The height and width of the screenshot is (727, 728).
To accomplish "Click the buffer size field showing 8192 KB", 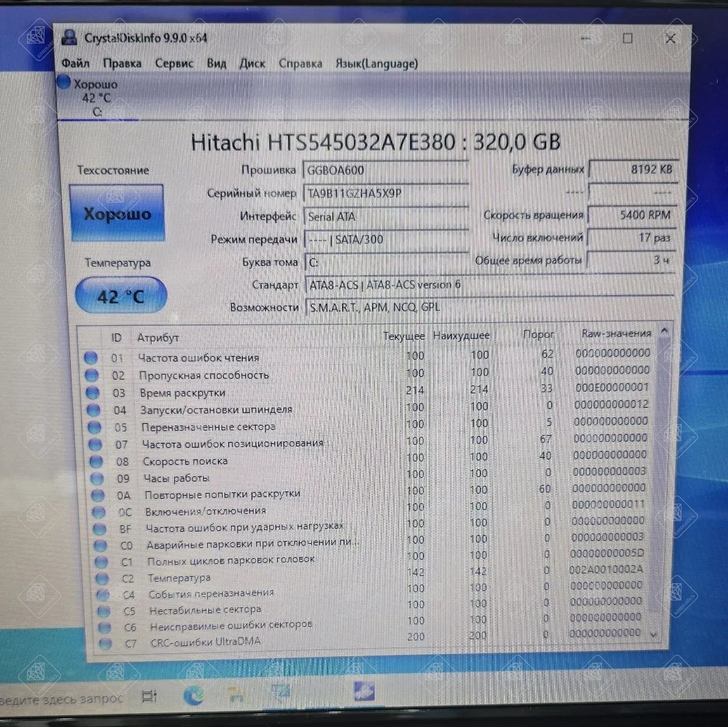I will 634,169.
